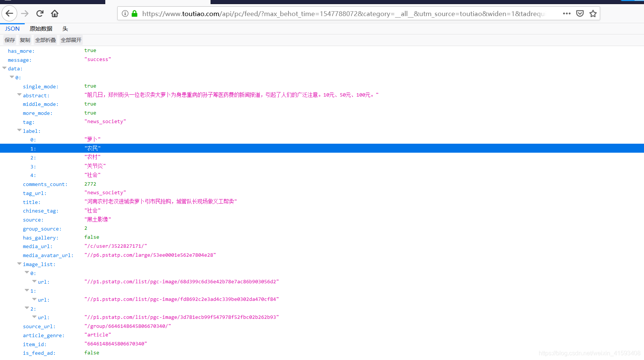
Task: Click highlighted label row "农民"
Action: [x=322, y=149]
